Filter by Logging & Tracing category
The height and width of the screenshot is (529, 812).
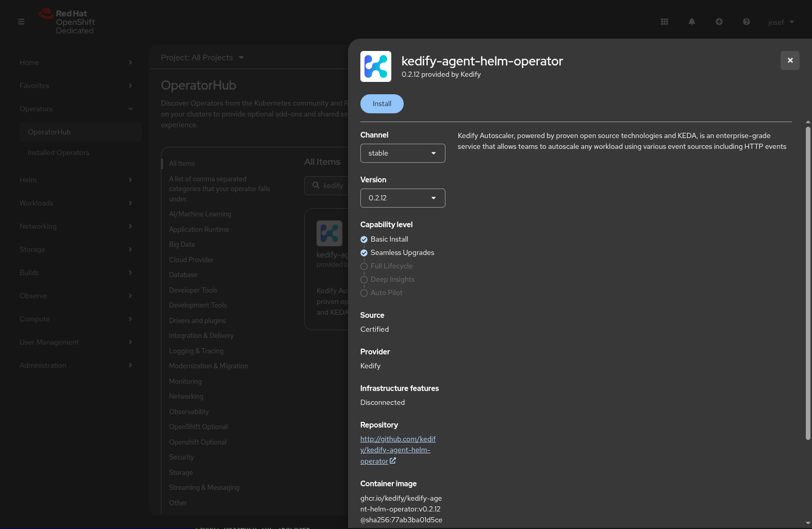point(196,351)
